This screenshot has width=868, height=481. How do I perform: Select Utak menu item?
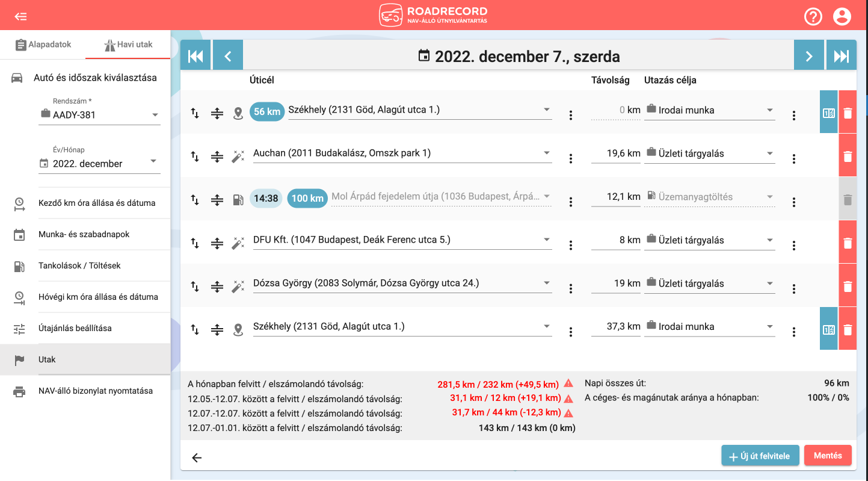[85, 359]
